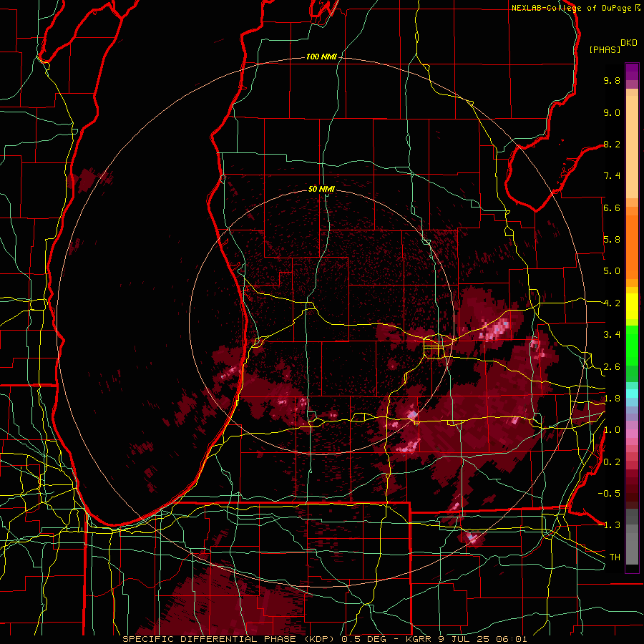Click the orange band of the color scale
This screenshot has width=644, height=644.
632,248
